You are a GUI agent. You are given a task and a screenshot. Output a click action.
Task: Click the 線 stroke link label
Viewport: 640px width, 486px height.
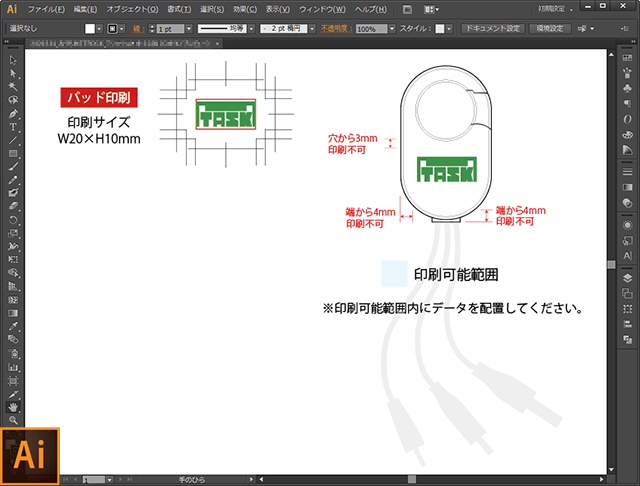pyautogui.click(x=137, y=29)
